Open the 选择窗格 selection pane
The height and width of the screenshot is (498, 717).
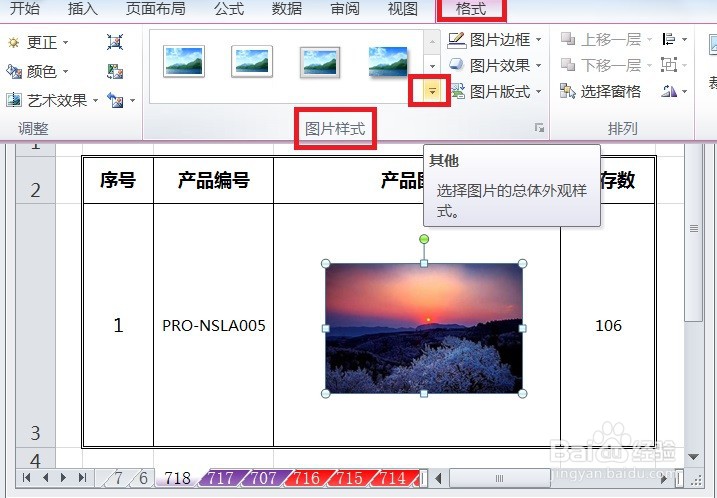[600, 91]
